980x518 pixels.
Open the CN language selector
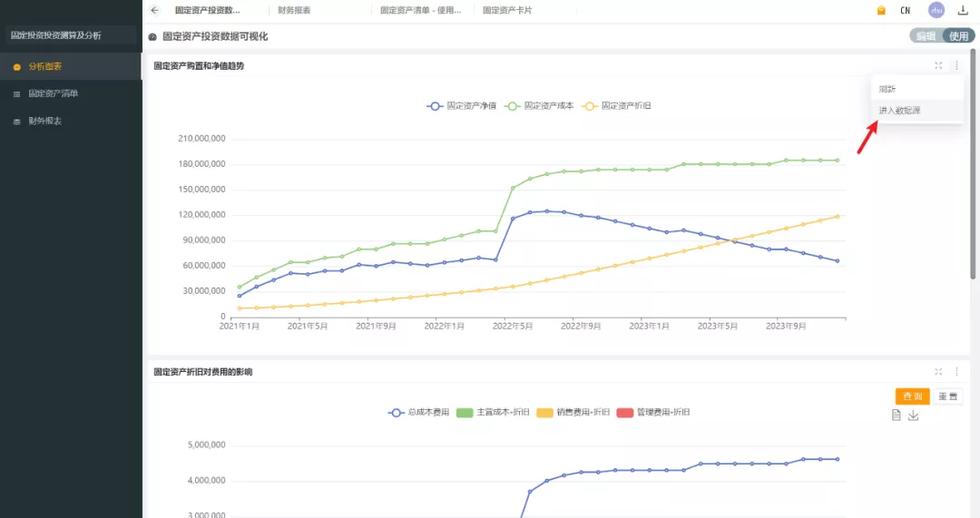click(x=905, y=11)
